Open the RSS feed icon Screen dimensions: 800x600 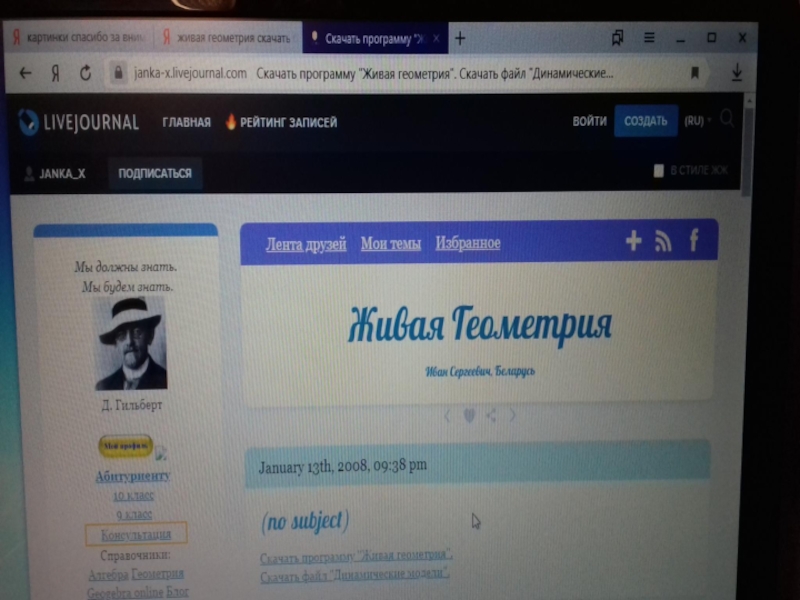[x=663, y=241]
